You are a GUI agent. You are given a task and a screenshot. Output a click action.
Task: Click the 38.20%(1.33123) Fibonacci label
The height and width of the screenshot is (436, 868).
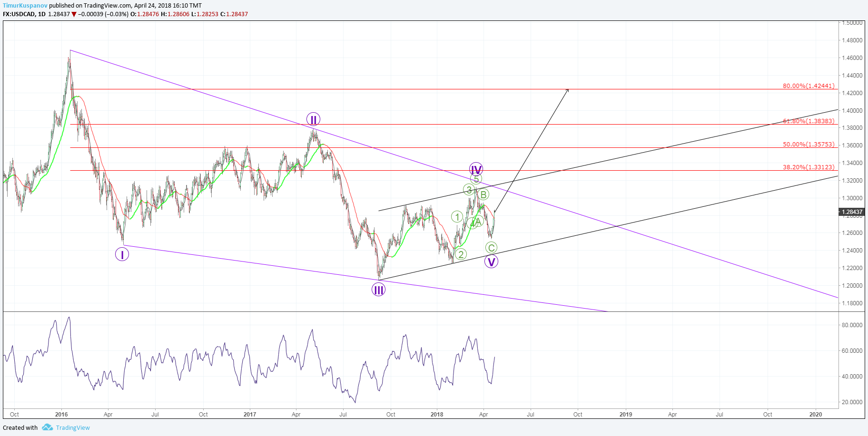coord(809,167)
